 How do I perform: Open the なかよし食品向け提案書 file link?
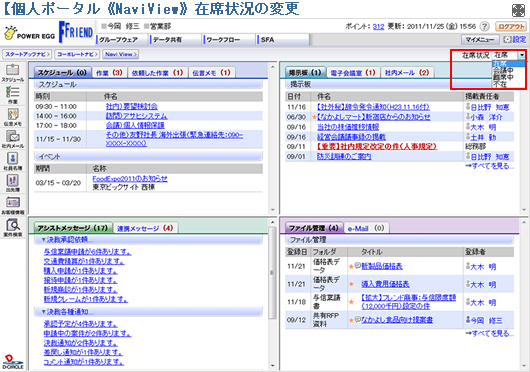(x=397, y=320)
